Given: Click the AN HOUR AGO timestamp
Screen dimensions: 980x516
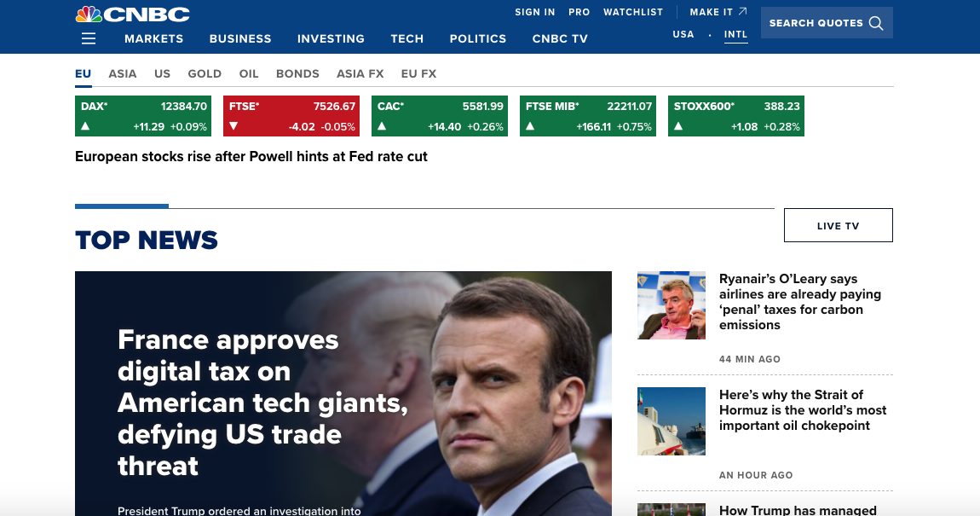Looking at the screenshot, I should coord(756,475).
